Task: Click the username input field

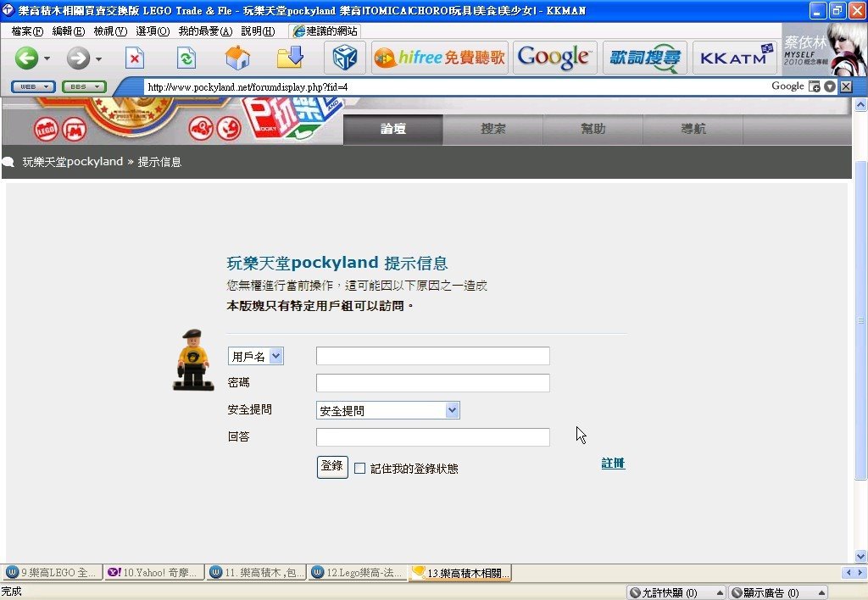Action: click(x=433, y=356)
